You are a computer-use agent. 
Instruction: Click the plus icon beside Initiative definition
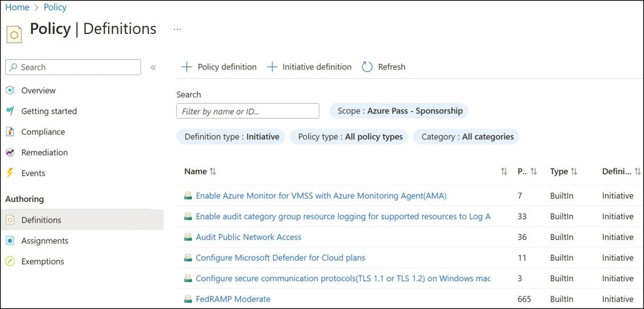272,67
